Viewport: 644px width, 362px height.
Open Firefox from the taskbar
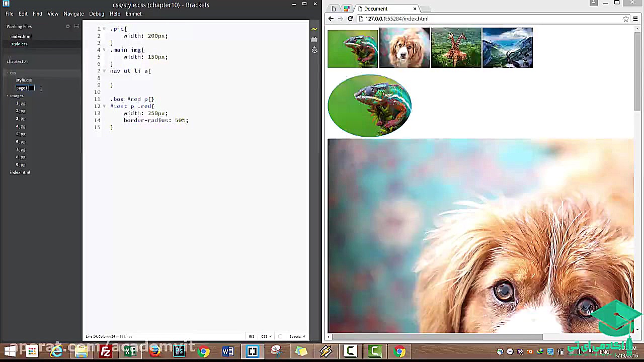click(154, 351)
